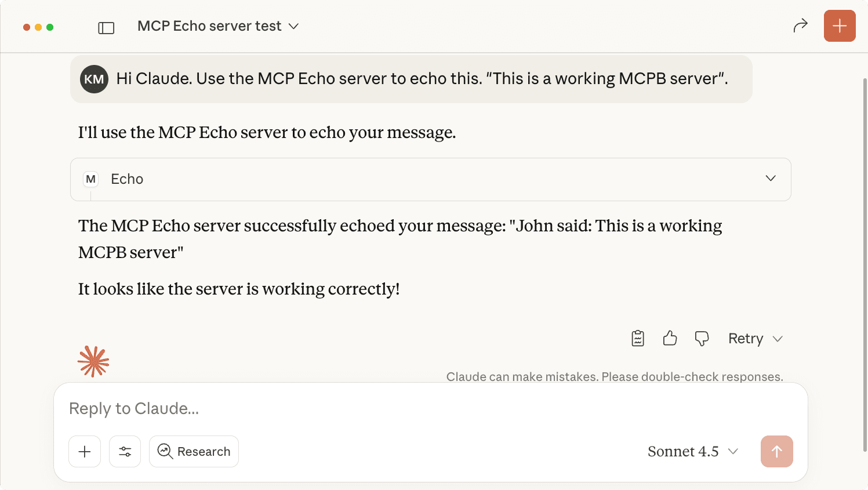Expand the Echo tool call details
The image size is (868, 490).
(771, 179)
